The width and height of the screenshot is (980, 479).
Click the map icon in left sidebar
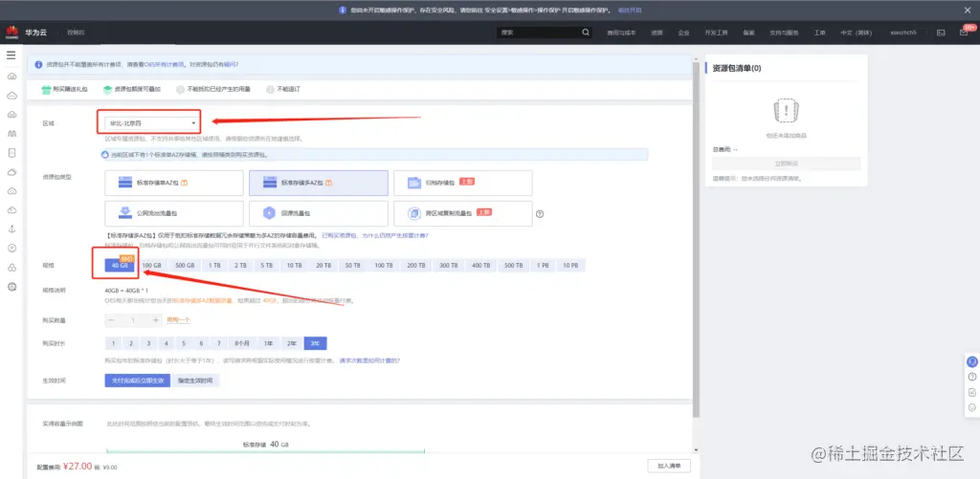11,134
